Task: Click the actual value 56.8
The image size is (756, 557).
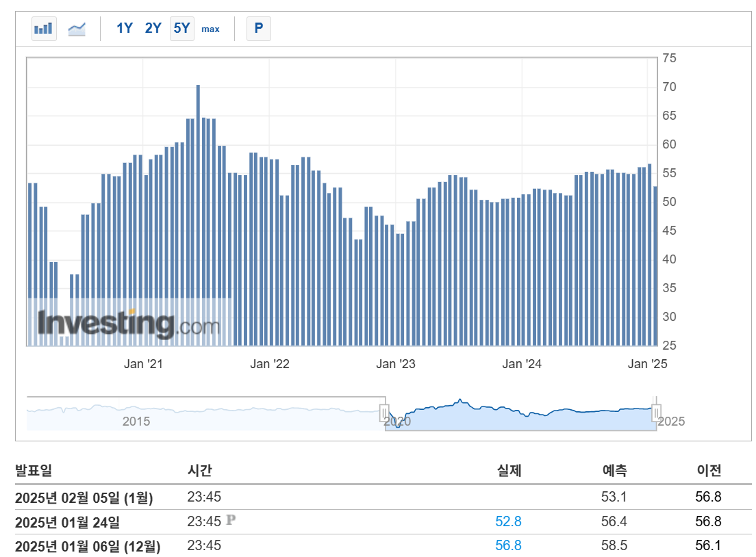Action: pos(508,545)
